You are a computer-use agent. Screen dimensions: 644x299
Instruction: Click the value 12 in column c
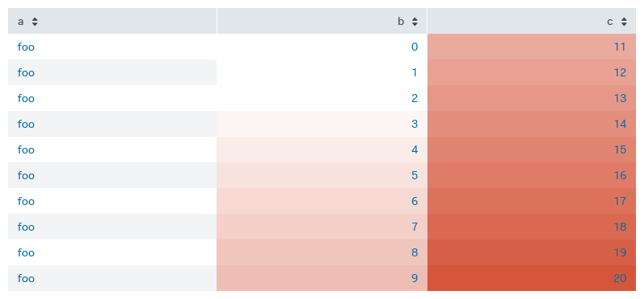point(620,72)
